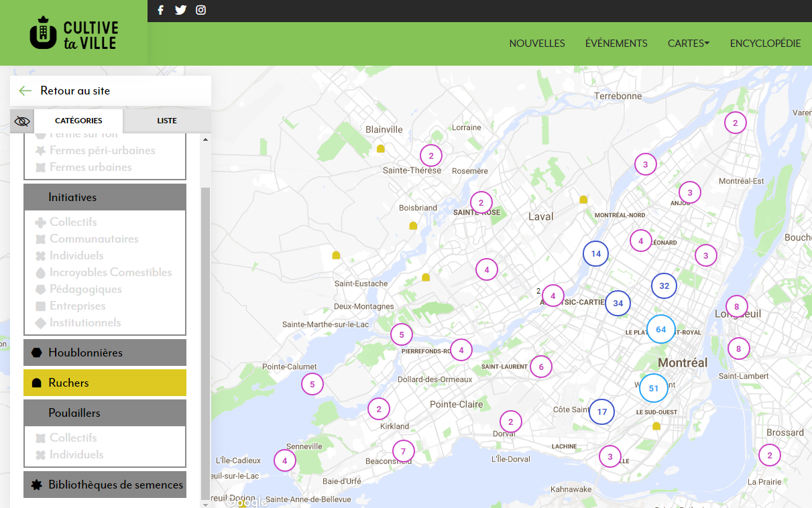Click the cluster marker showing 51

[x=653, y=388]
